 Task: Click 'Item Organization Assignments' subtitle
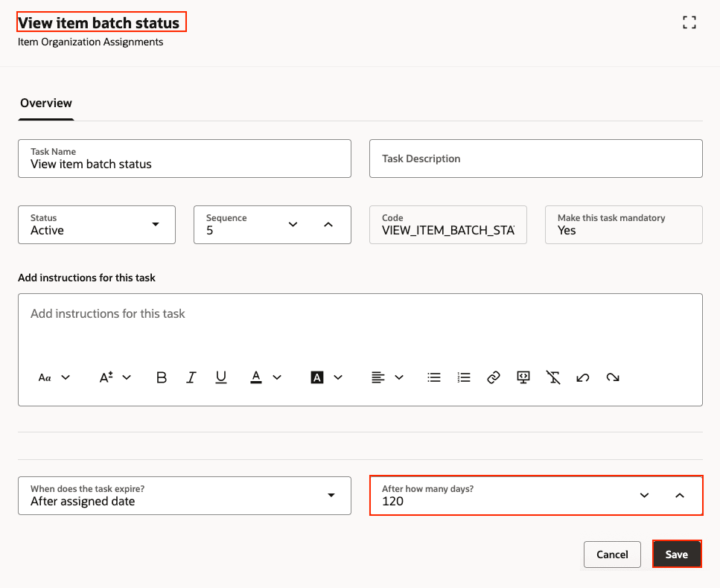(x=90, y=42)
